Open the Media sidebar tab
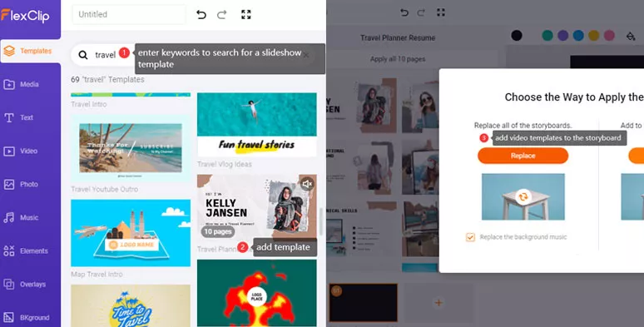 (x=31, y=85)
